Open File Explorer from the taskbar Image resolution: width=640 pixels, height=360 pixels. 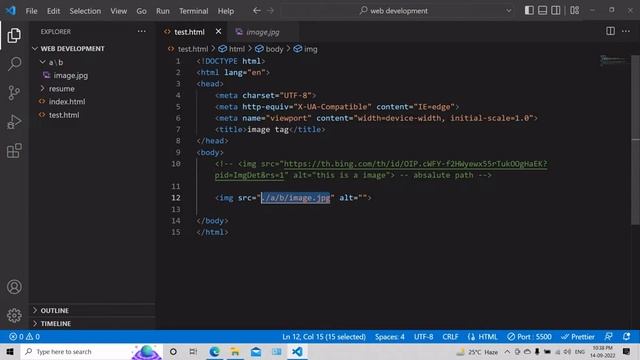[x=235, y=352]
